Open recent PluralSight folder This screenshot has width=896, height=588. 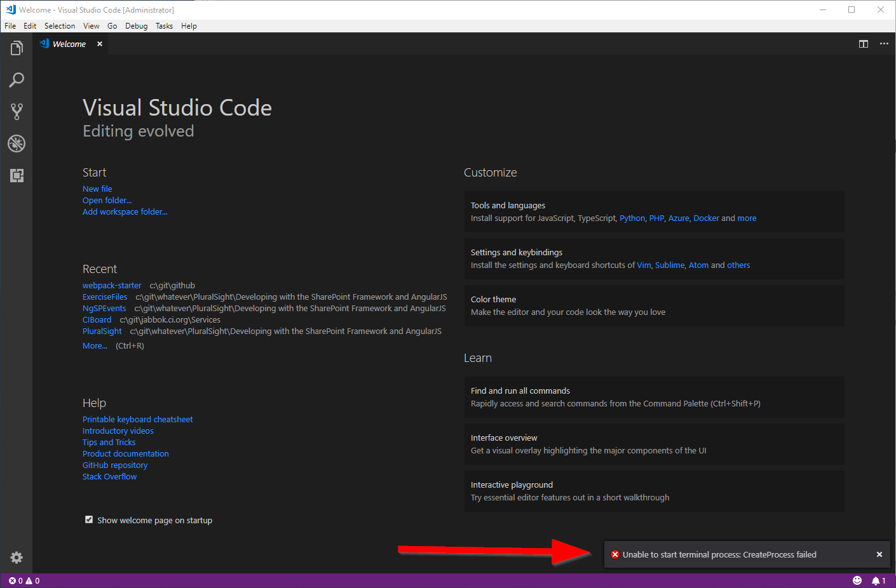pos(102,331)
